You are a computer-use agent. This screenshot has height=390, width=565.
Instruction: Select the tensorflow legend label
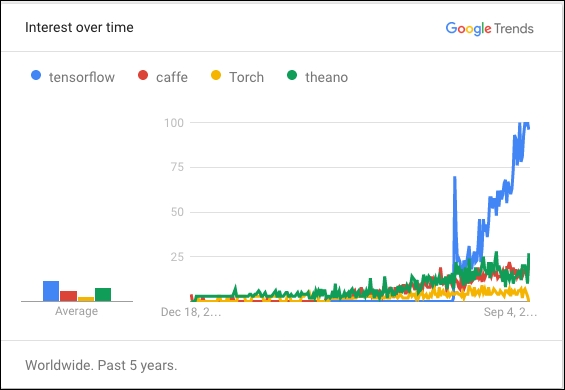(x=82, y=77)
